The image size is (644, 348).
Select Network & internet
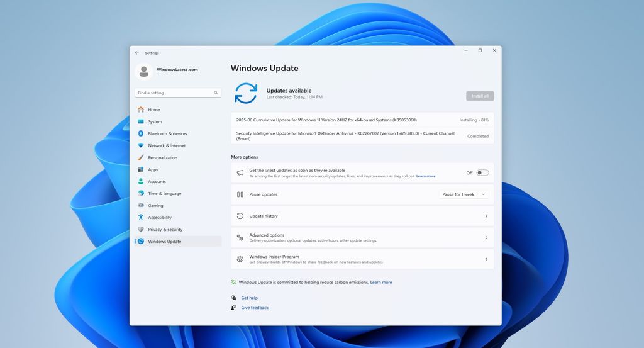coord(178,145)
